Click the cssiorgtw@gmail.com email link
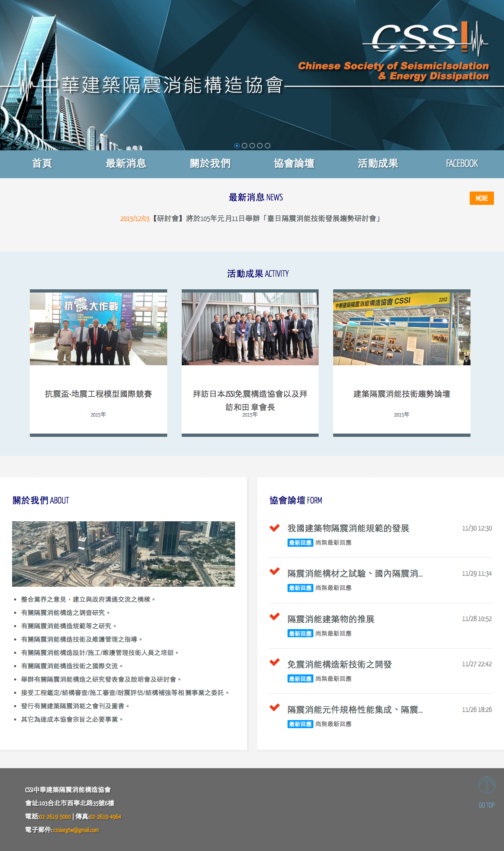 click(x=76, y=830)
